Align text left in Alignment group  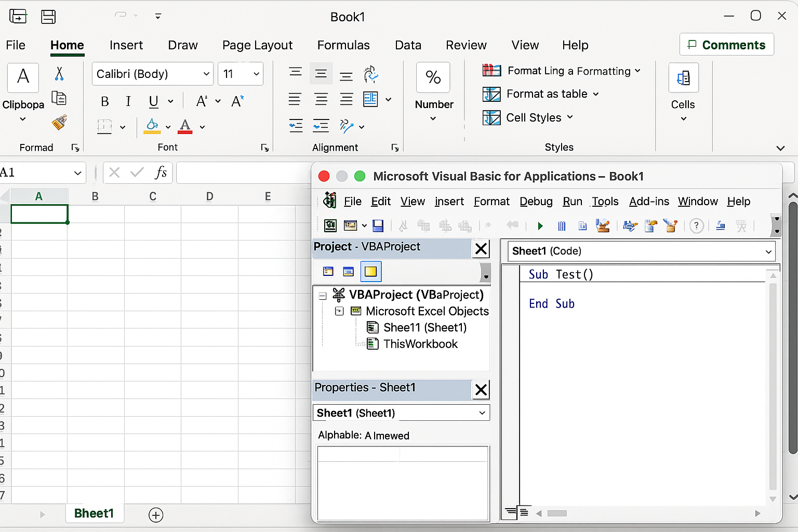click(x=295, y=99)
